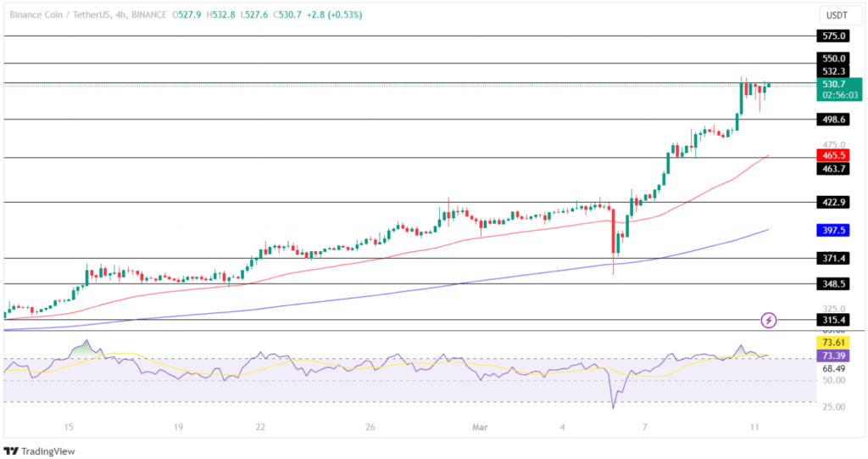
Task: Click the green 530.7 current price tag
Action: (839, 89)
